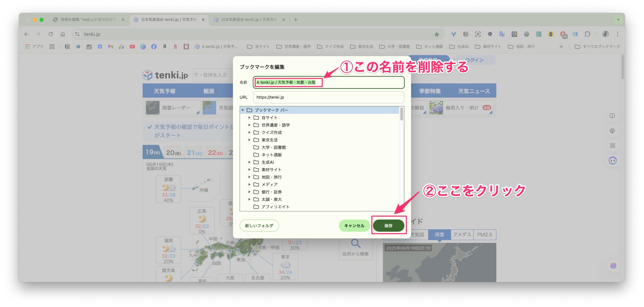Open the Rakuten R bookmark icon
This screenshot has width=644, height=307.
pyautogui.click(x=175, y=47)
